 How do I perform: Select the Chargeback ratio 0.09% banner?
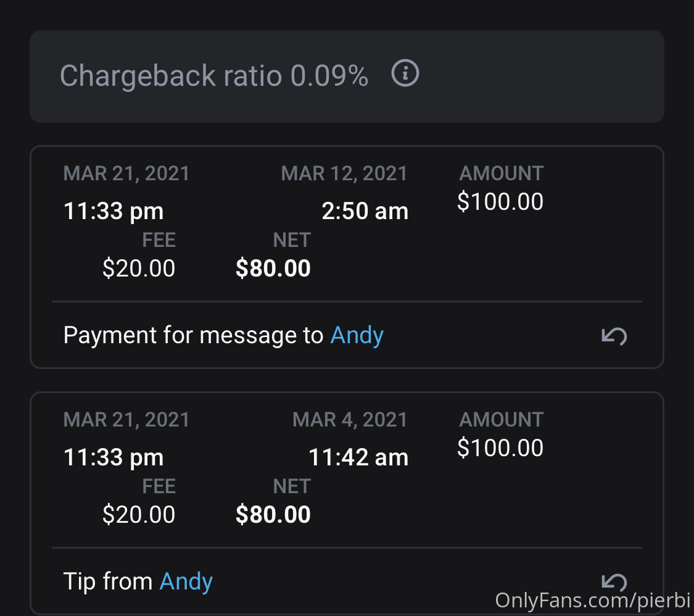[347, 76]
